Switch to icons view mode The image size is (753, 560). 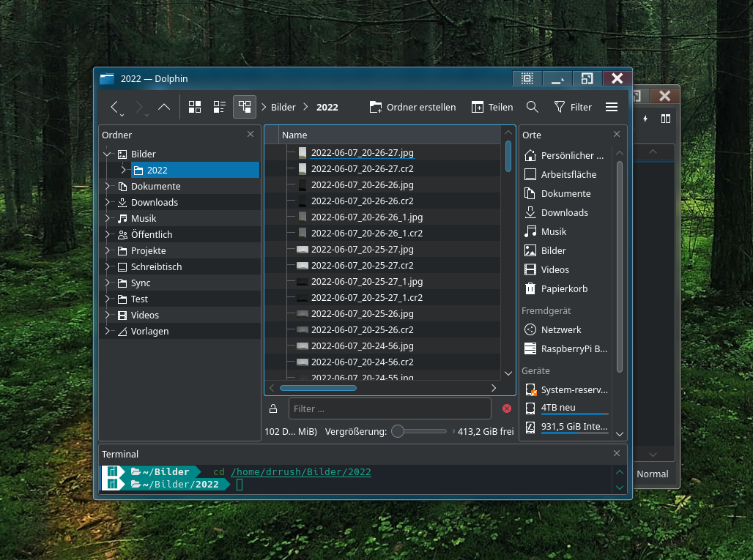pyautogui.click(x=195, y=107)
